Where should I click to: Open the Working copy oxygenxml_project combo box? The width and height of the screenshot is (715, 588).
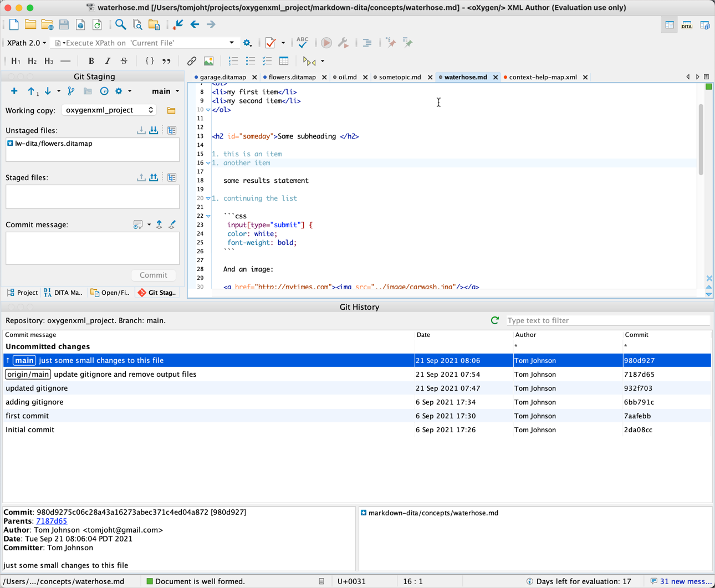tap(109, 110)
